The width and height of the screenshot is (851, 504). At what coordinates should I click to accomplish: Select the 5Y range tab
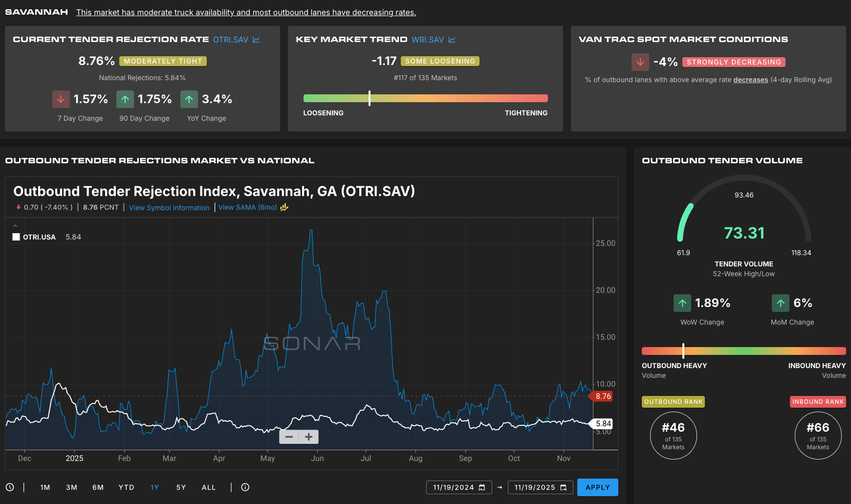(x=181, y=487)
